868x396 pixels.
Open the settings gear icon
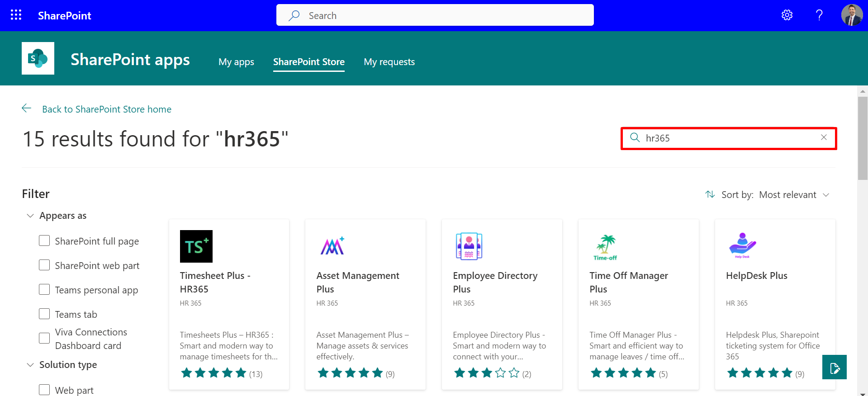tap(787, 15)
